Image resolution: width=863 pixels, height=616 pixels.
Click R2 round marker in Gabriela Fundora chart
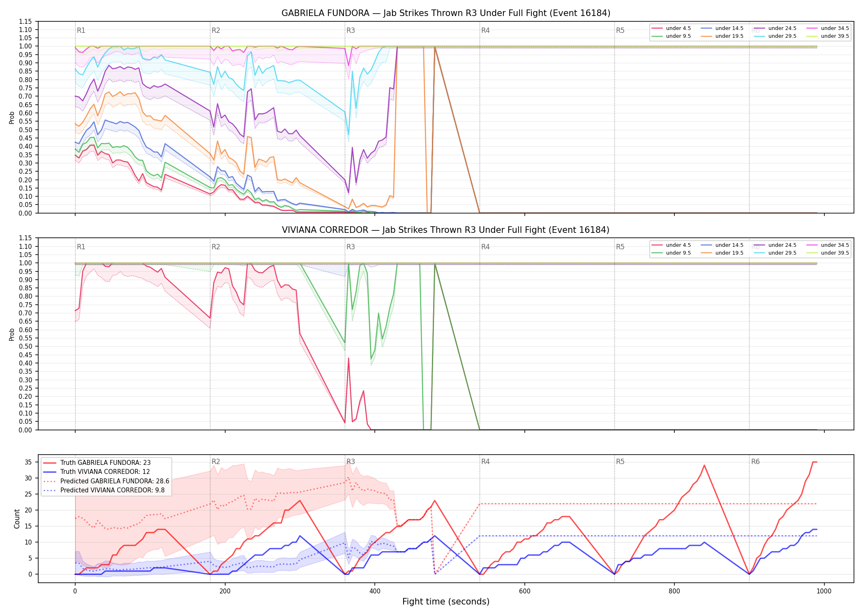pyautogui.click(x=216, y=30)
